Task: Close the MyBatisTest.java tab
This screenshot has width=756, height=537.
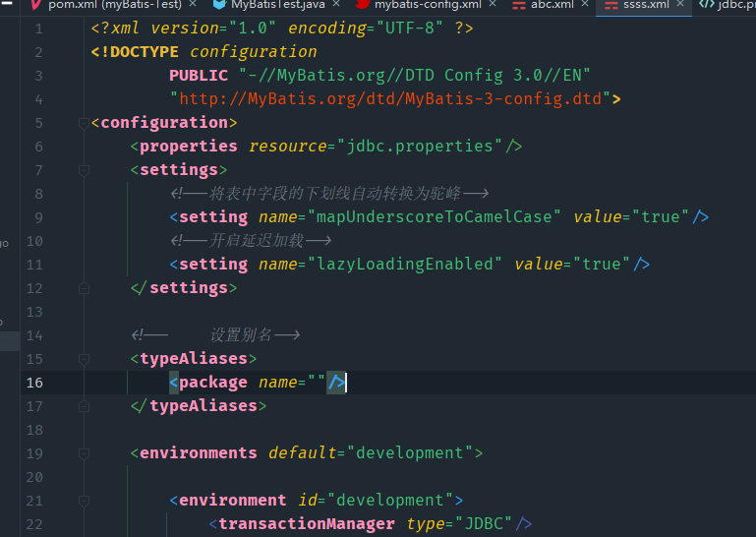Action: coord(335,5)
